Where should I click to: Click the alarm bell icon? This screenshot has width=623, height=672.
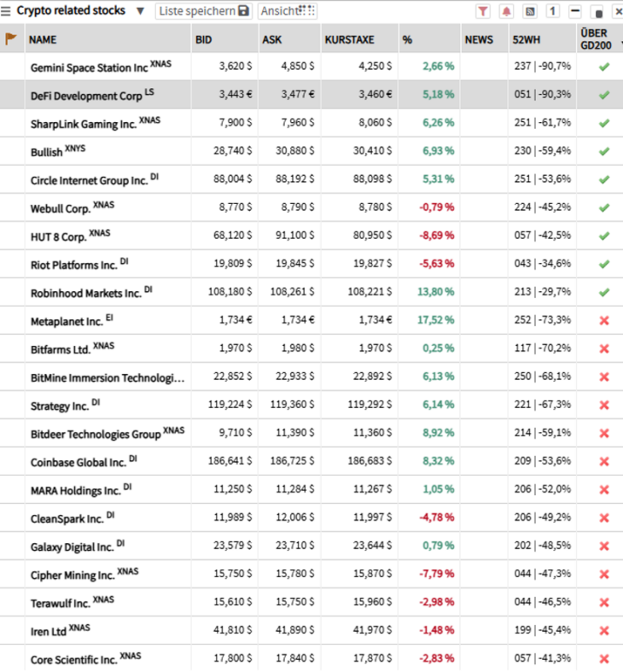[x=506, y=12]
